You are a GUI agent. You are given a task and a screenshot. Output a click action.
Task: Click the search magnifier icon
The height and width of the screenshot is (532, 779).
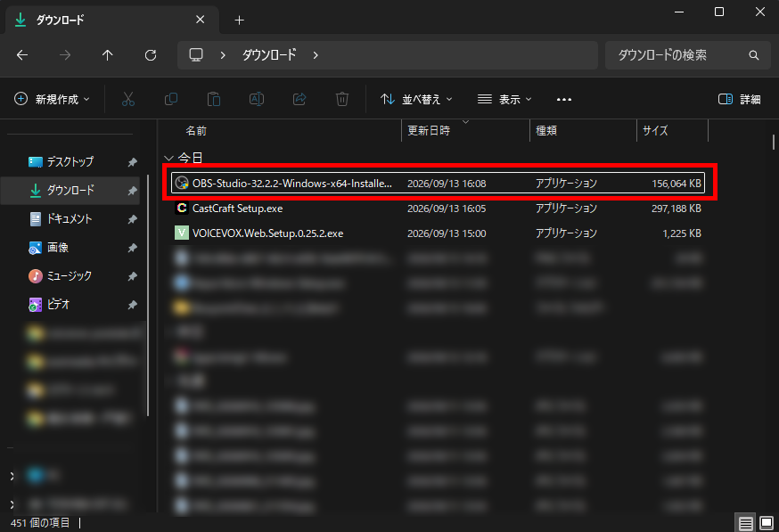point(754,55)
